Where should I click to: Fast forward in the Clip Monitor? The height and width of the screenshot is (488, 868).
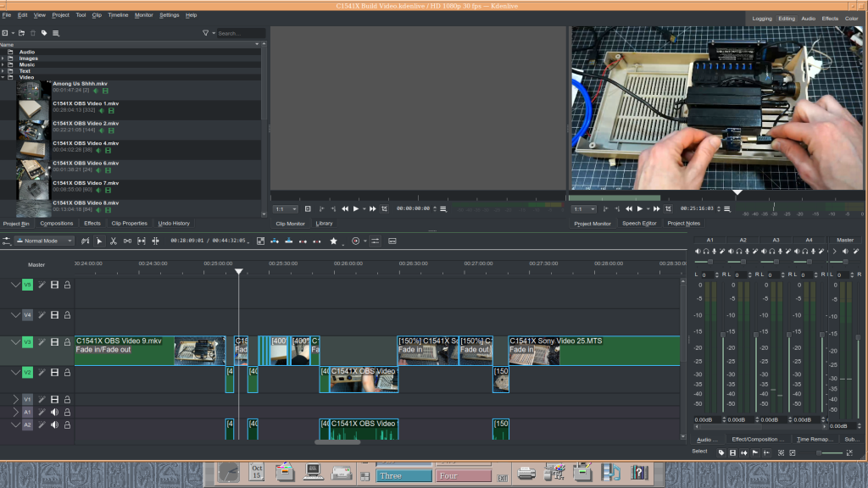(372, 208)
